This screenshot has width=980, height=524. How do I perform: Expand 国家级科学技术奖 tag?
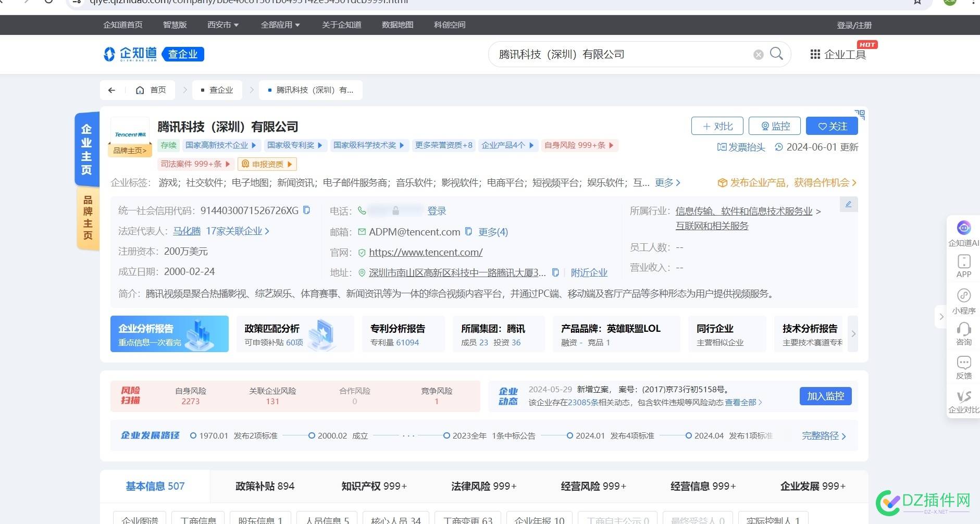pos(369,145)
